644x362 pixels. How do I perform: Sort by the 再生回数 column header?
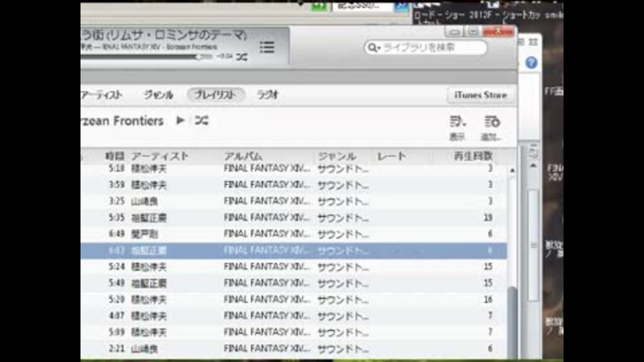(473, 156)
